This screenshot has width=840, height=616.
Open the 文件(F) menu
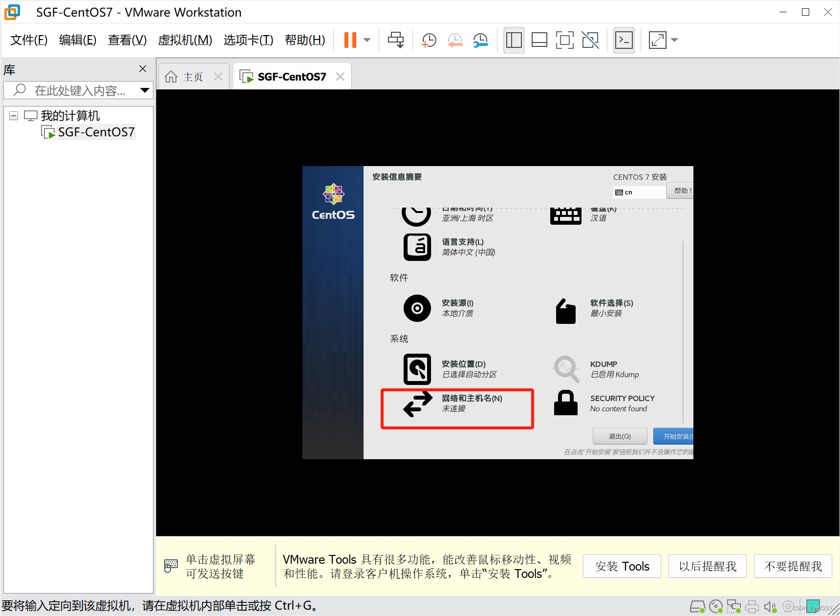tap(29, 40)
